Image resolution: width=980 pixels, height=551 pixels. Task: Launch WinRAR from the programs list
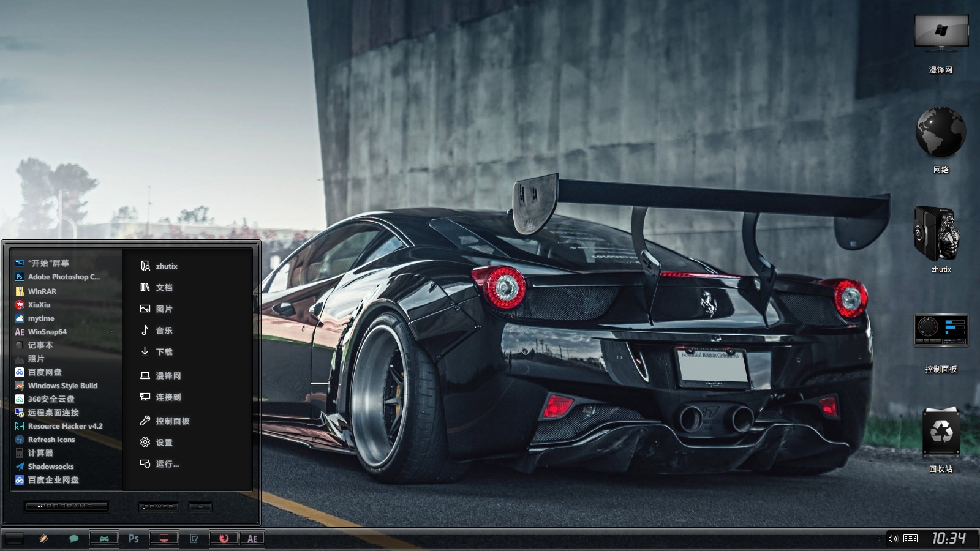pos(42,291)
